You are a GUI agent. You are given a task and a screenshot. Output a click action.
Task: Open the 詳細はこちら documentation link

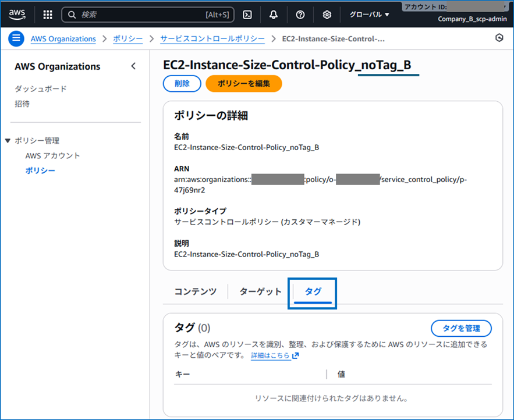pos(271,355)
